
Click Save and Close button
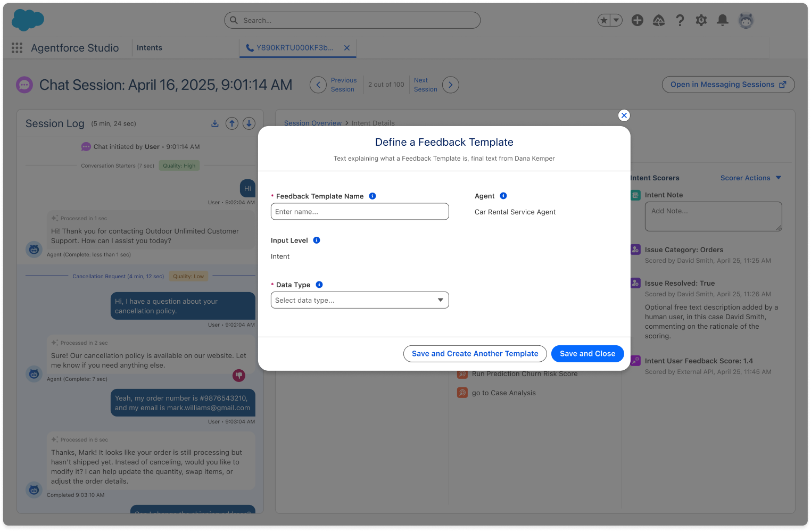click(587, 354)
